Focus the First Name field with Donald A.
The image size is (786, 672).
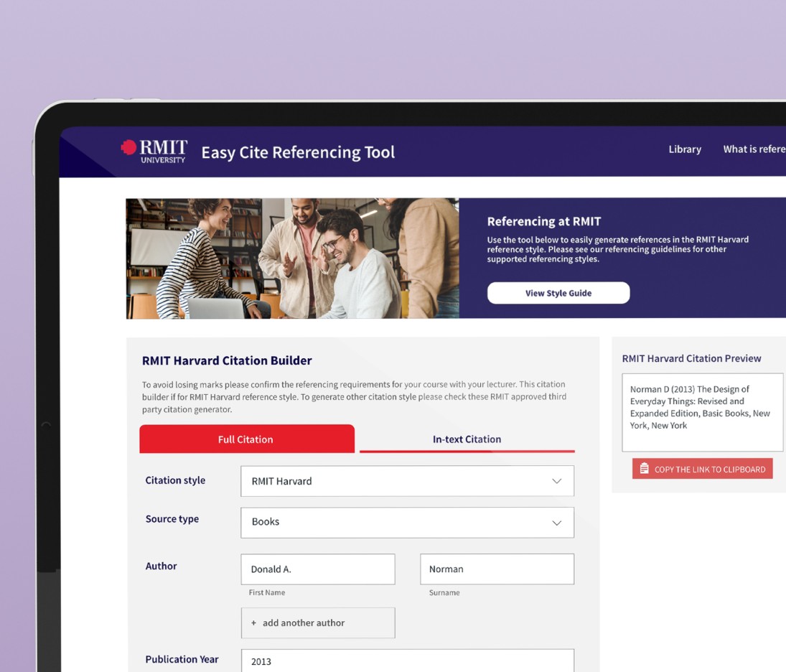[318, 569]
